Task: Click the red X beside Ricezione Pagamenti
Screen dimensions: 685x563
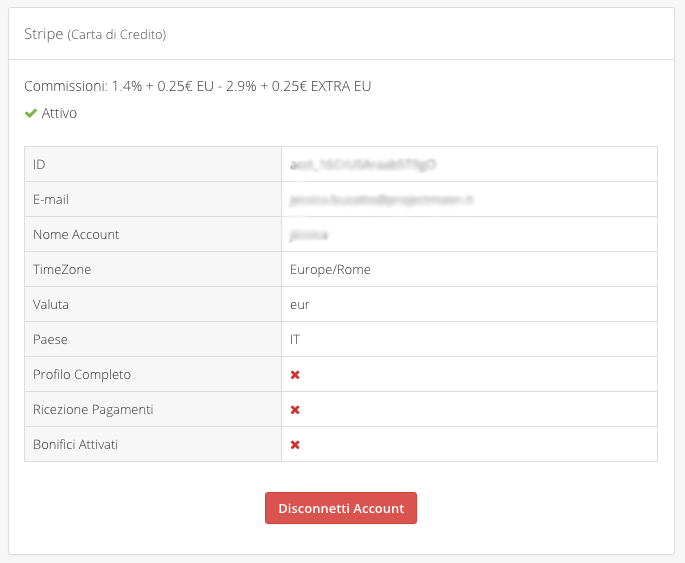Action: [x=295, y=410]
